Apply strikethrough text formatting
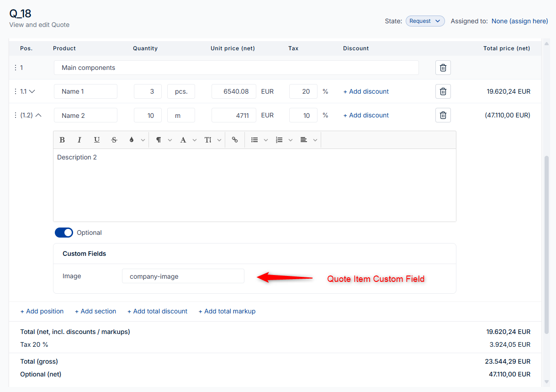The width and height of the screenshot is (556, 392). 114,140
